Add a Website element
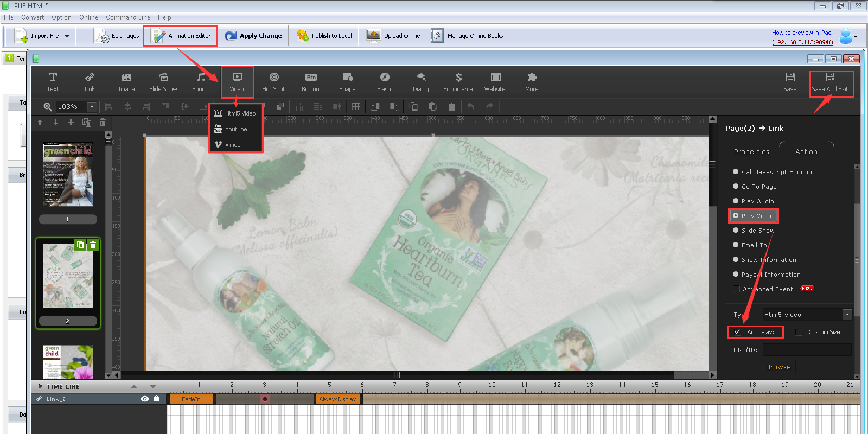This screenshot has height=434, width=868. point(495,82)
